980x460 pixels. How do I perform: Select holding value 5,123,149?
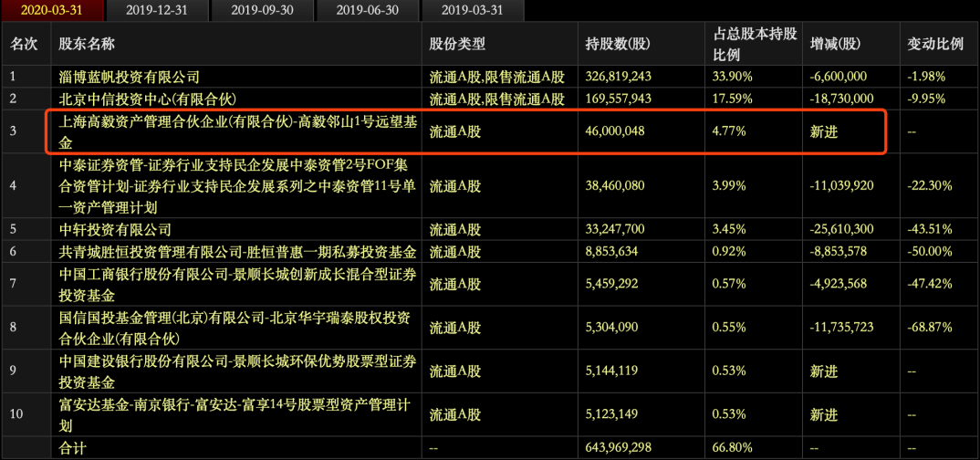612,413
